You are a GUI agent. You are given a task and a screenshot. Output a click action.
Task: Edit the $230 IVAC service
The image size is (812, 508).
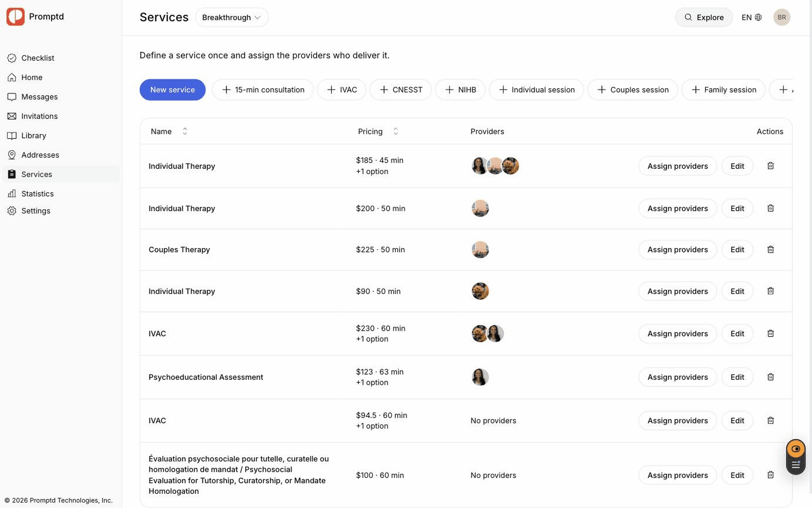(x=737, y=334)
